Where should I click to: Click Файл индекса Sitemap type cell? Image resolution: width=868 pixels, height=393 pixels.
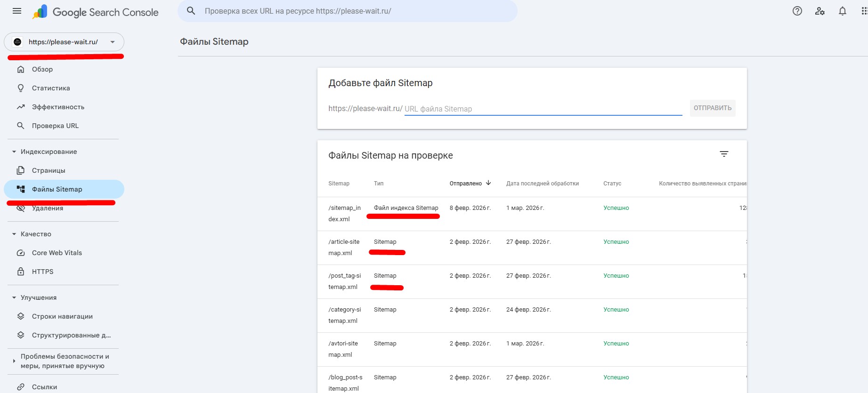click(x=406, y=208)
